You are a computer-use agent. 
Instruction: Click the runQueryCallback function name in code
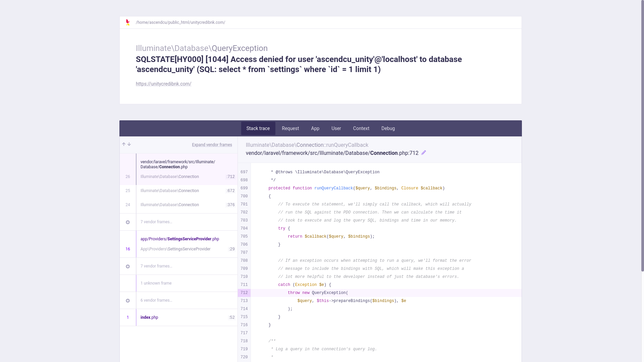[333, 188]
